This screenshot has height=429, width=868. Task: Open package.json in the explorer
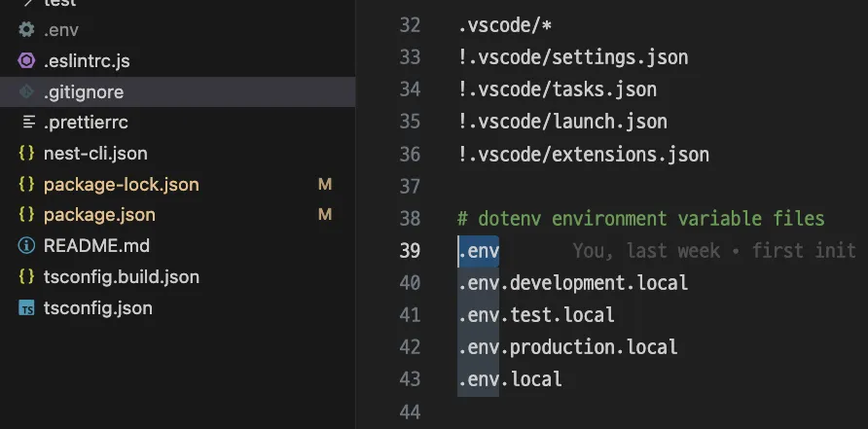point(99,215)
